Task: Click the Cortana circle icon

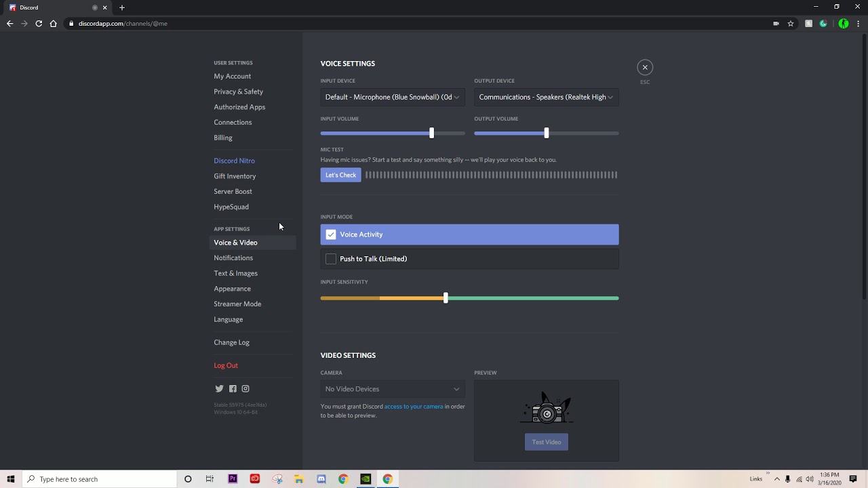Action: (188, 479)
